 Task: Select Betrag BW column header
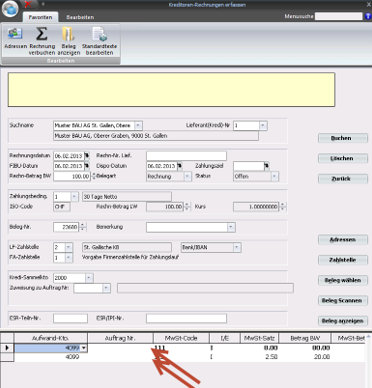(x=305, y=338)
